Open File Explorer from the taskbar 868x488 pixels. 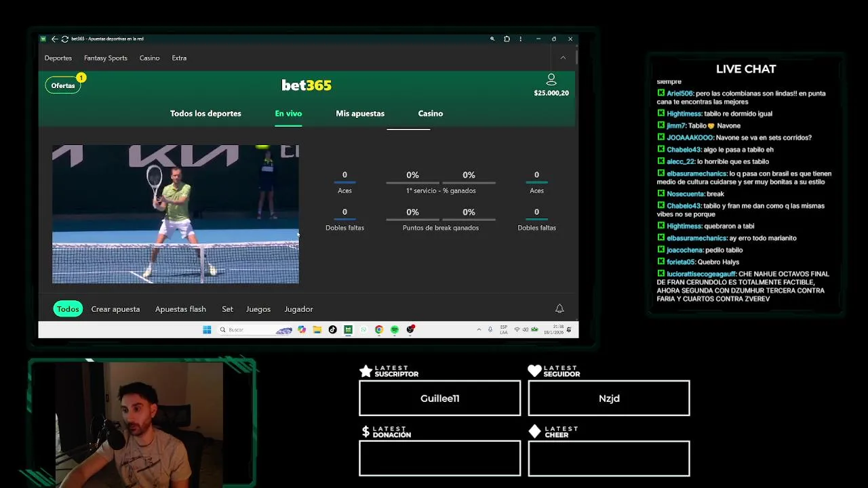[x=317, y=329]
